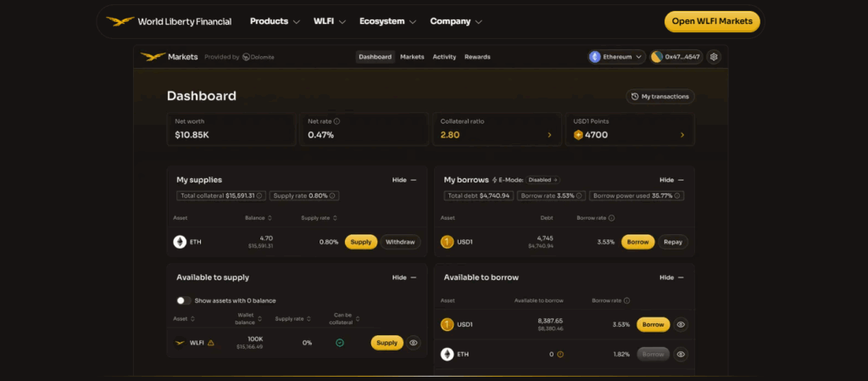Toggle Show assets with 0 balance
The height and width of the screenshot is (381, 868).
pos(183,300)
